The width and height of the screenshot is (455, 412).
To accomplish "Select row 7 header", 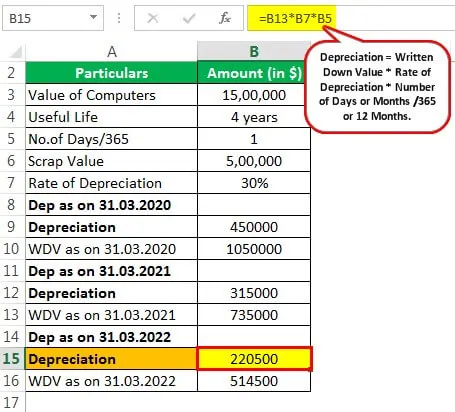I will (12, 183).
